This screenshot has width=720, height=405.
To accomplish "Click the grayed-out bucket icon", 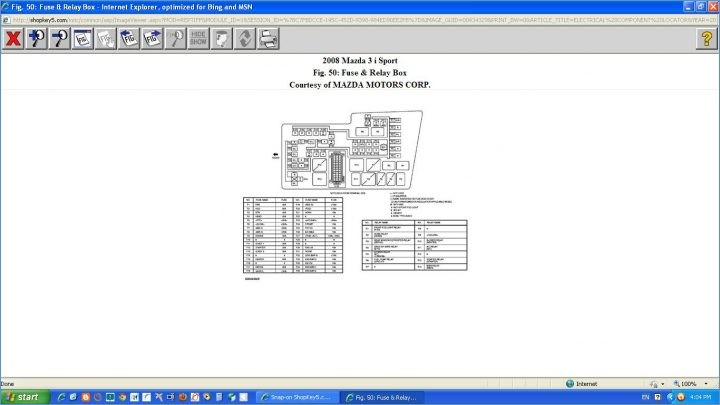I will 222,39.
